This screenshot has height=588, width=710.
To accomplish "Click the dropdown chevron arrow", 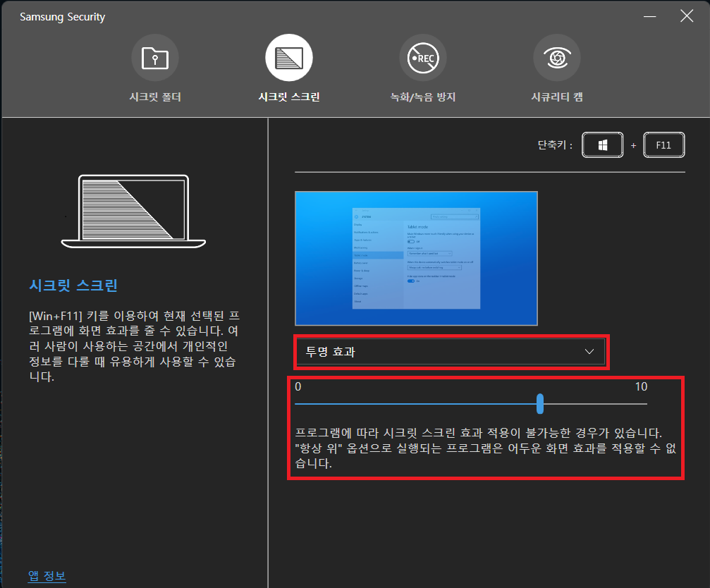I will click(x=589, y=352).
